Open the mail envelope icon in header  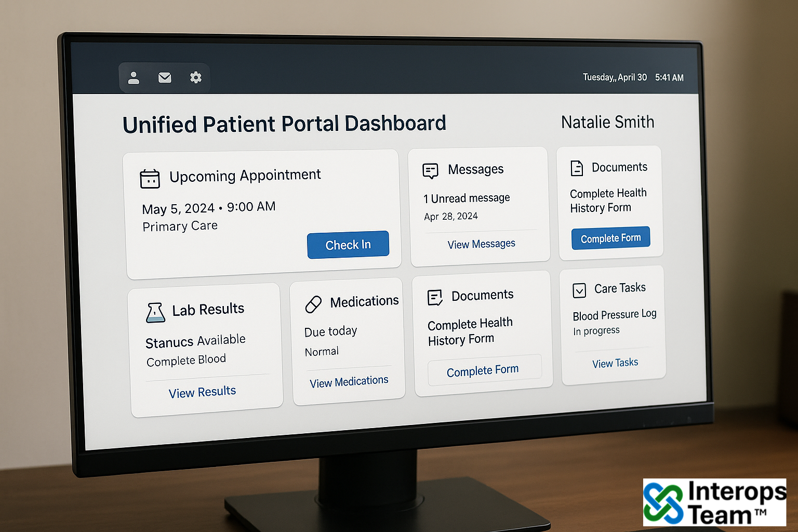coord(165,77)
